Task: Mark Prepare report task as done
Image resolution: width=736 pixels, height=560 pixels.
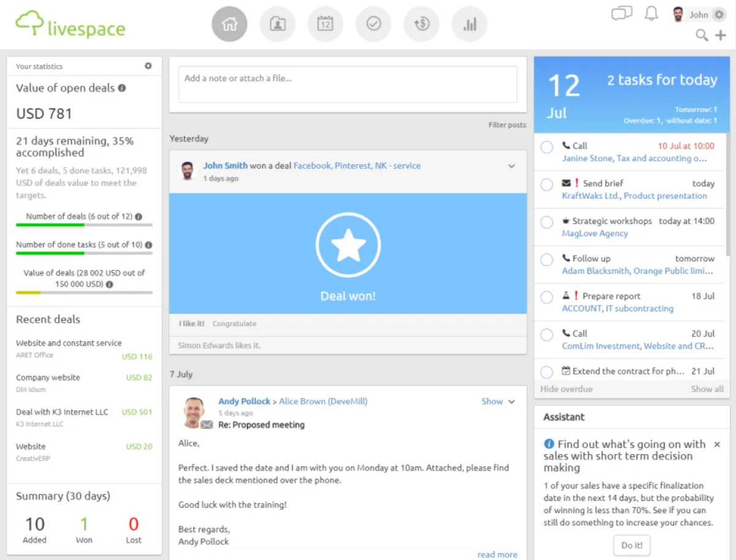Action: (546, 297)
